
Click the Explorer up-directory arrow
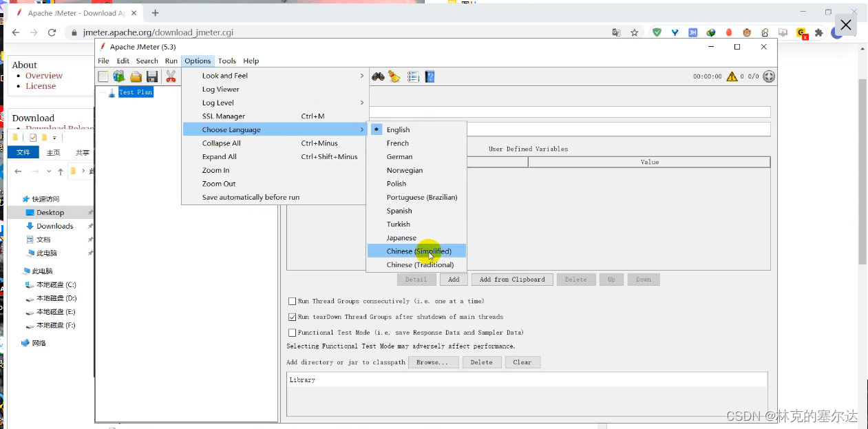pos(61,171)
